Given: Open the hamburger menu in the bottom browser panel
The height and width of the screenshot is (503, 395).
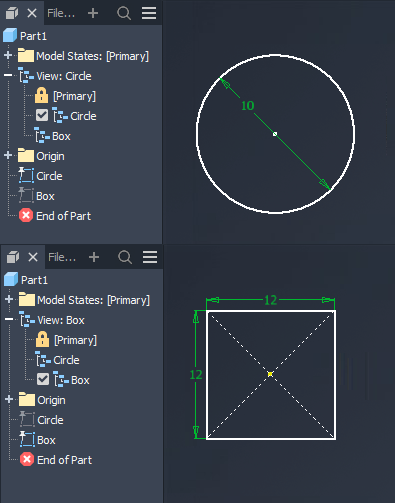Looking at the screenshot, I should tap(150, 257).
